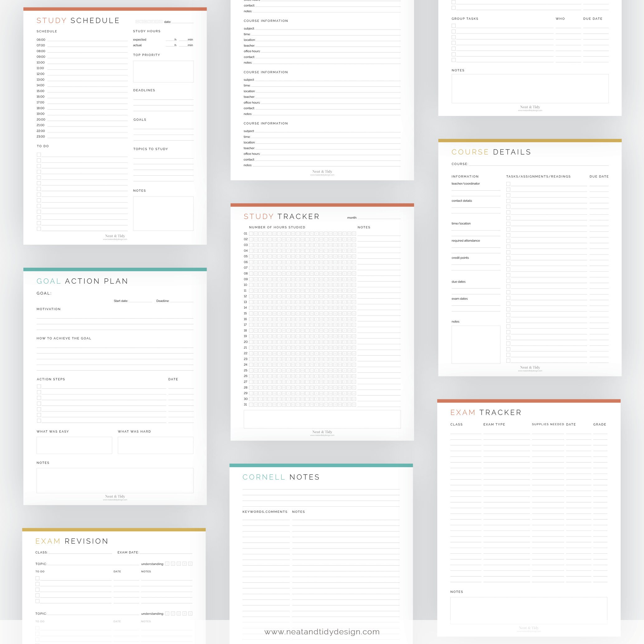Screen dimensions: 644x644
Task: Check the first Group Tasks checkbox
Action: (x=454, y=26)
